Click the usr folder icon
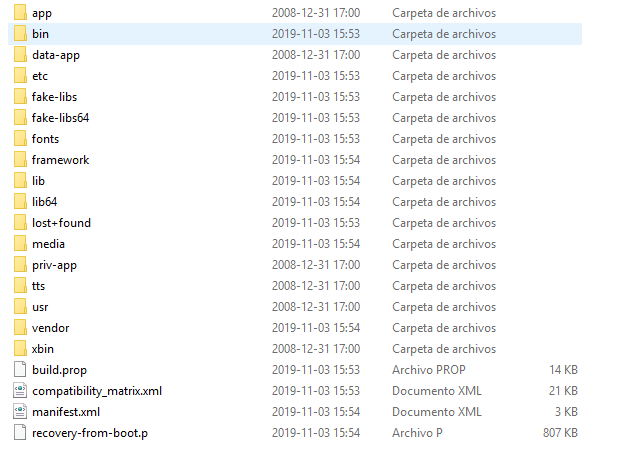The height and width of the screenshot is (467, 634). (20, 307)
